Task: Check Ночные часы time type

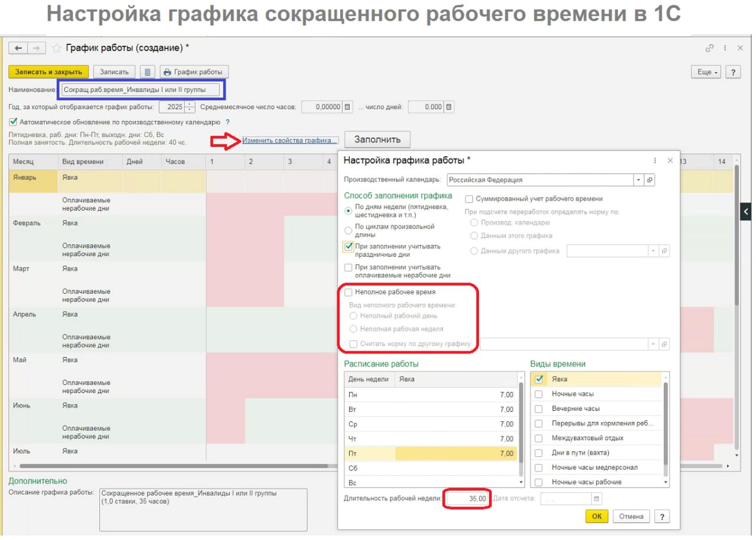Action: pyautogui.click(x=539, y=394)
